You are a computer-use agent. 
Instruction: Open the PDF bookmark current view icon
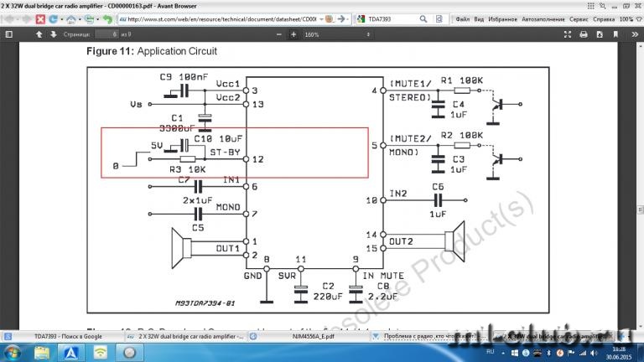[x=615, y=34]
